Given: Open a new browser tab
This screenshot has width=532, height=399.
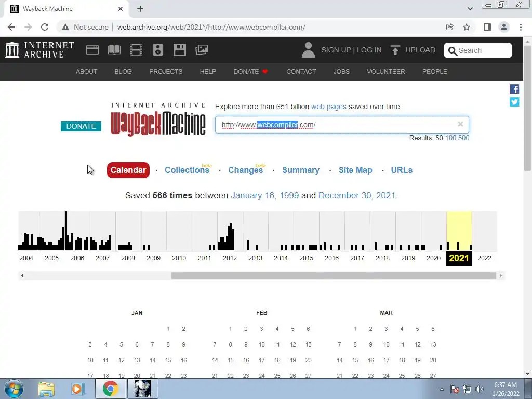Looking at the screenshot, I should coord(140,9).
